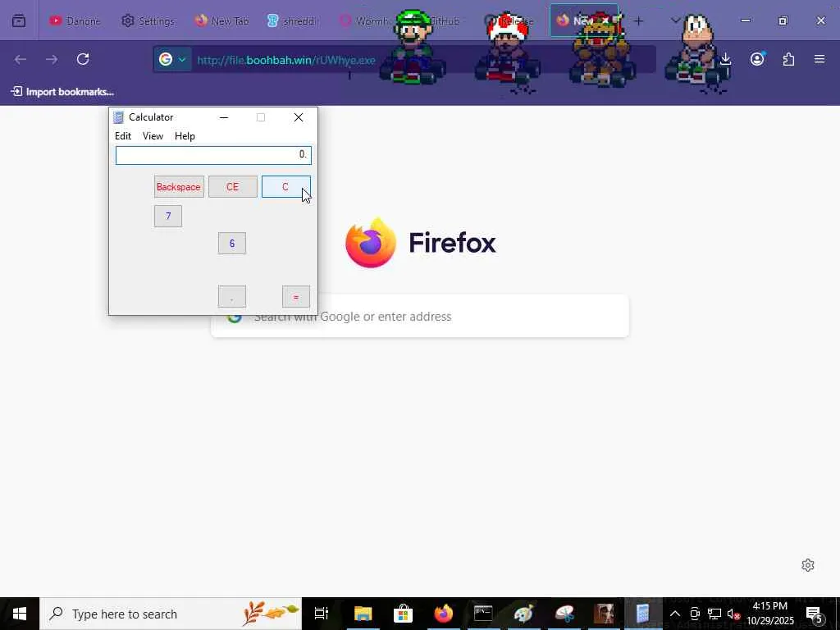This screenshot has height=630, width=840.
Task: Click the 6 key in Calculator
Action: tap(232, 243)
